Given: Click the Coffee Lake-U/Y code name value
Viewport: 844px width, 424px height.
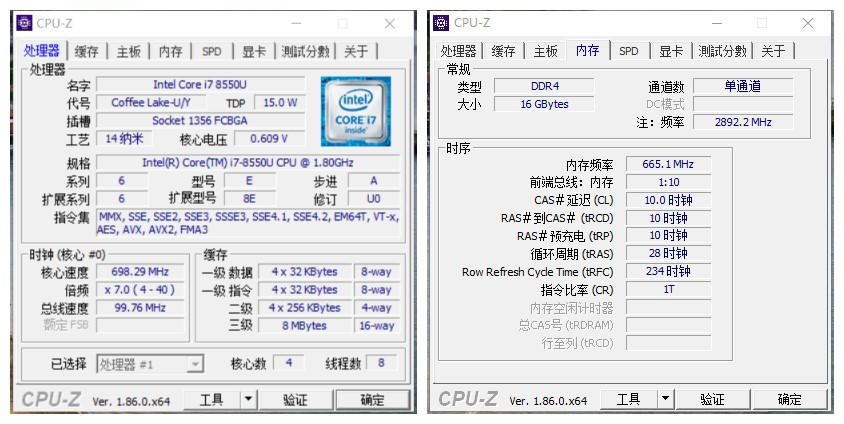Looking at the screenshot, I should [x=151, y=102].
